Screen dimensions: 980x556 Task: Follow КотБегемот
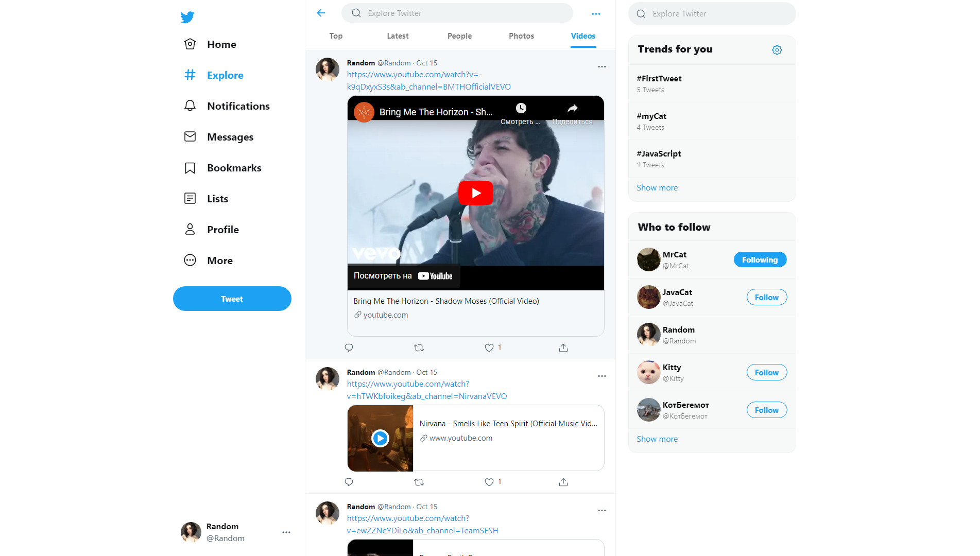pos(767,410)
